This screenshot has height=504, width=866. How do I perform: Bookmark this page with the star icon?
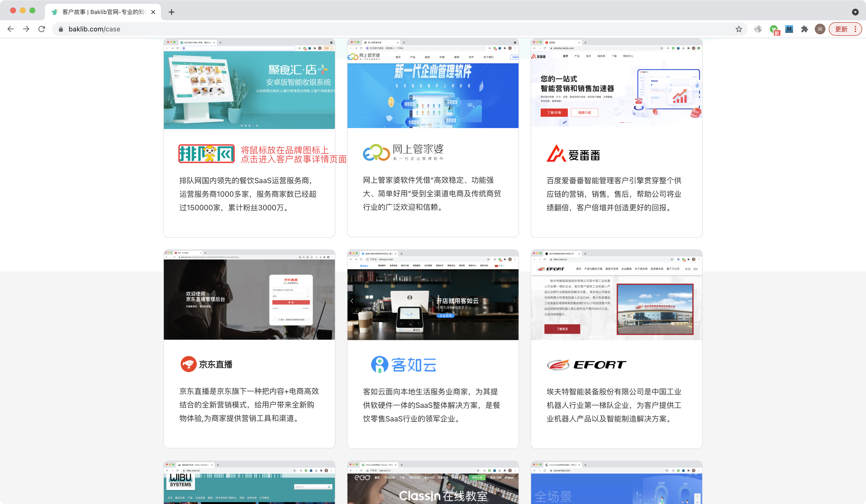tap(738, 29)
